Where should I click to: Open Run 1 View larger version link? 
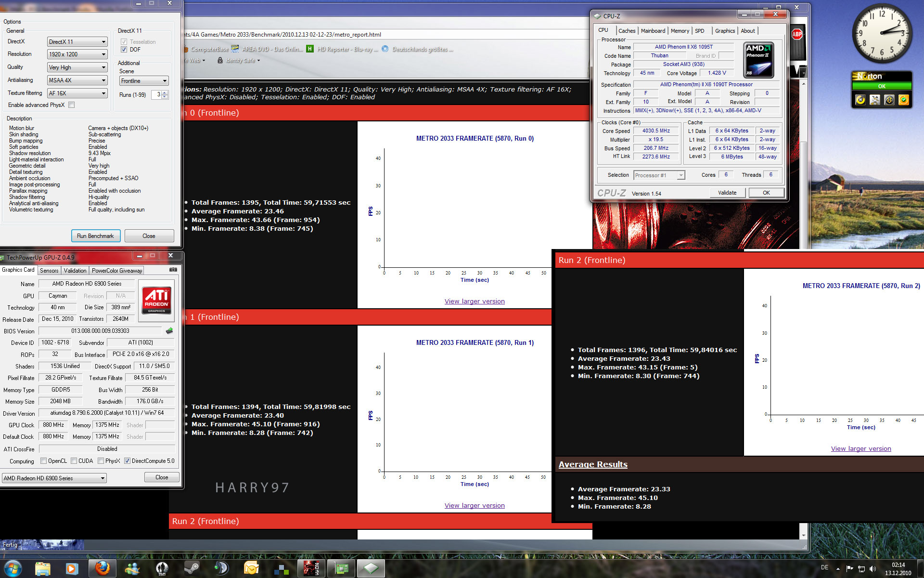point(475,506)
